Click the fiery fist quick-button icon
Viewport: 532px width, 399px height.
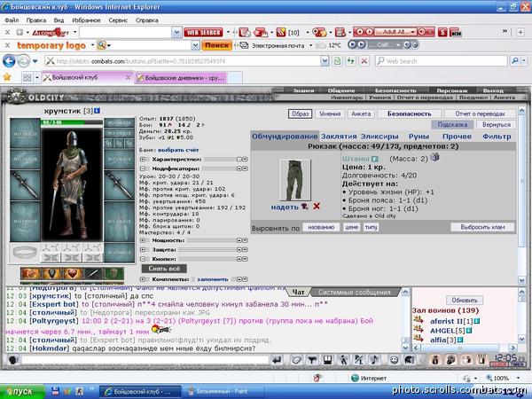click(30, 273)
